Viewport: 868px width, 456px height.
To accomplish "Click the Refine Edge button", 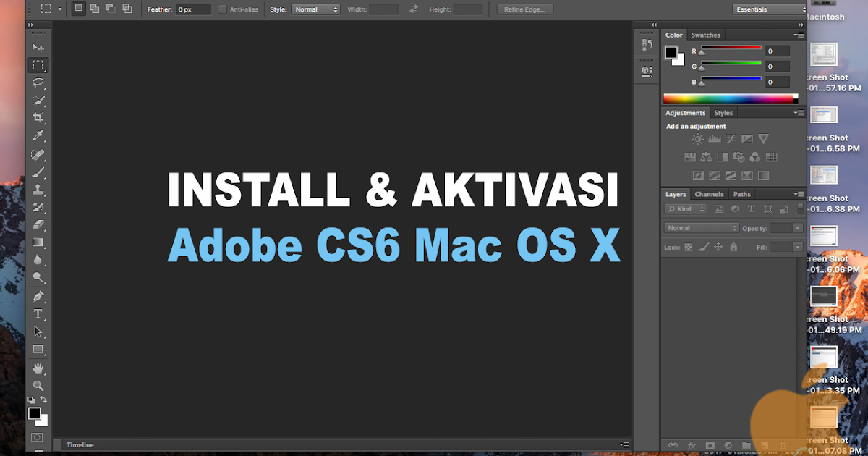I will tap(524, 9).
